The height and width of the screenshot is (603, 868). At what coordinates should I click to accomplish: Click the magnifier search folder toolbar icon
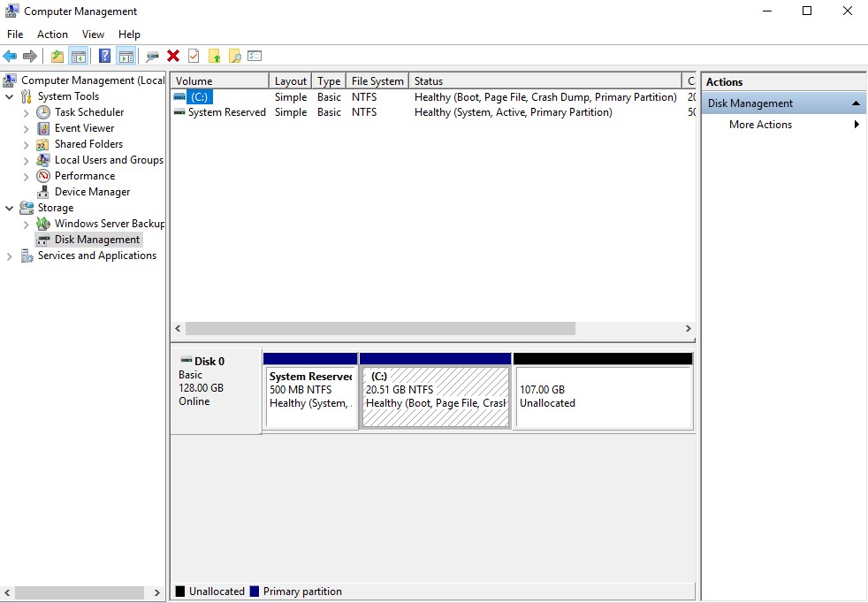point(234,57)
